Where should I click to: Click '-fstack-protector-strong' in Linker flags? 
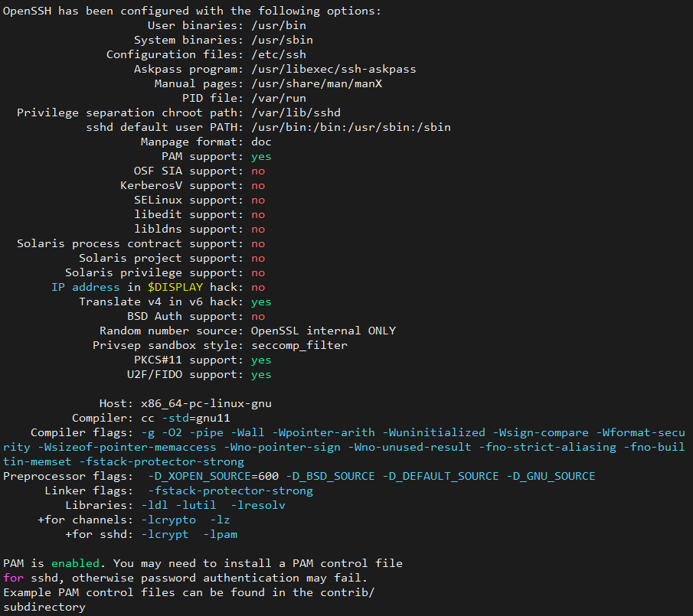coord(230,491)
